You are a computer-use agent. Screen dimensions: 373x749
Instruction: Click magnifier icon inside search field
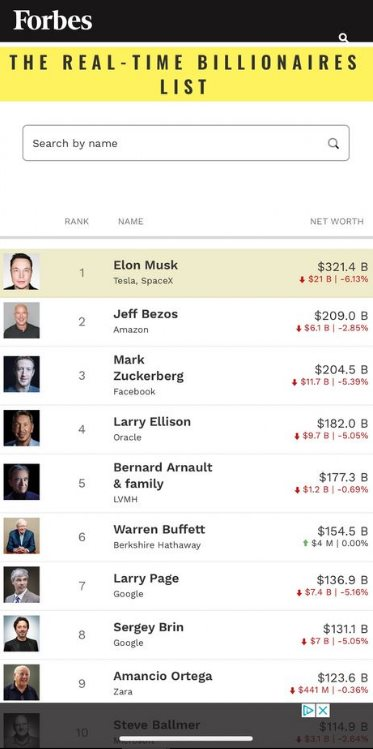click(333, 143)
